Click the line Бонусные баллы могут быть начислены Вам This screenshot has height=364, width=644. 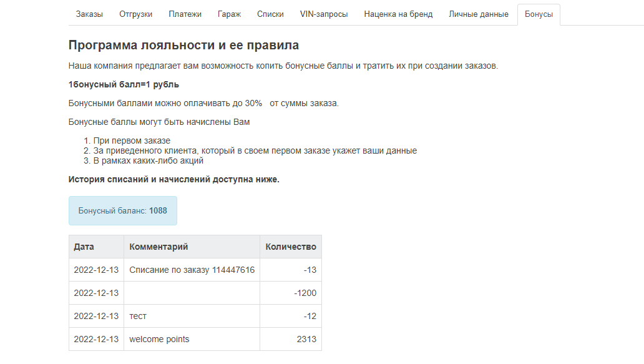pyautogui.click(x=159, y=122)
